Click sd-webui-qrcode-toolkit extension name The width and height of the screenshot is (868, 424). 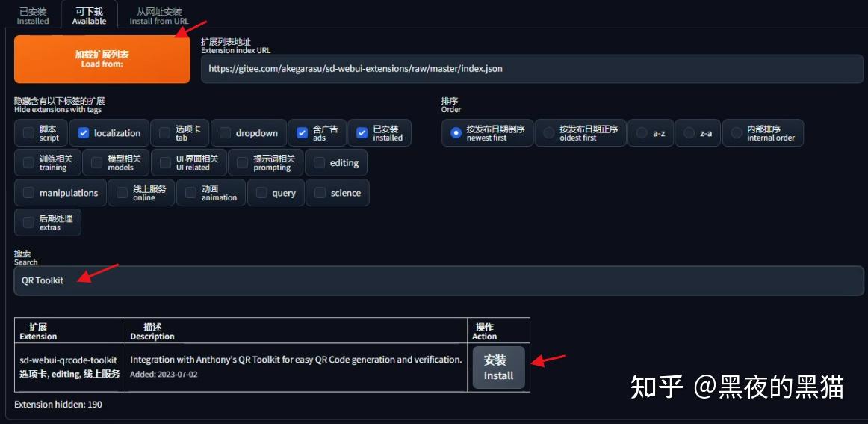(69, 360)
